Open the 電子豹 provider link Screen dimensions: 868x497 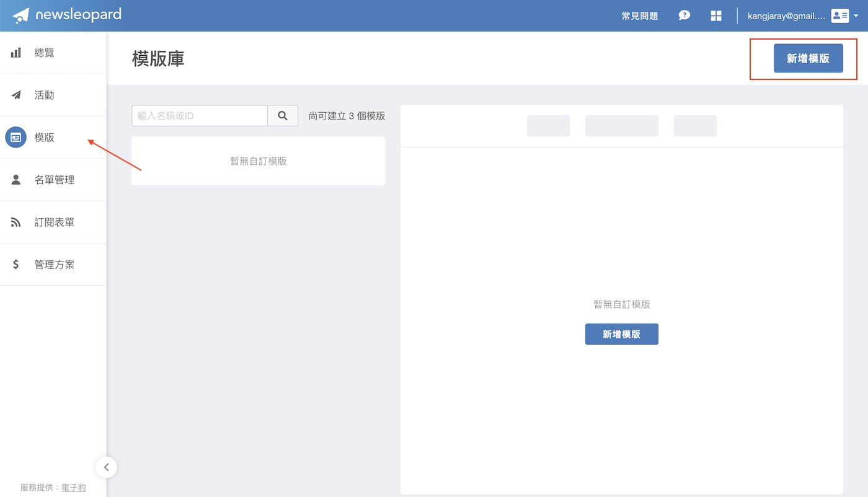tap(74, 488)
